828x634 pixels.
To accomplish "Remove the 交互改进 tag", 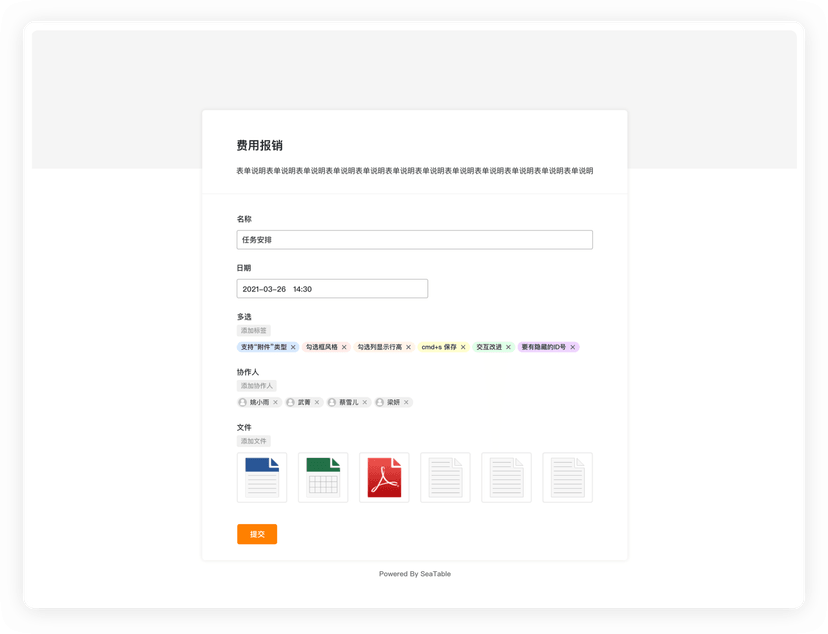I will pos(509,347).
